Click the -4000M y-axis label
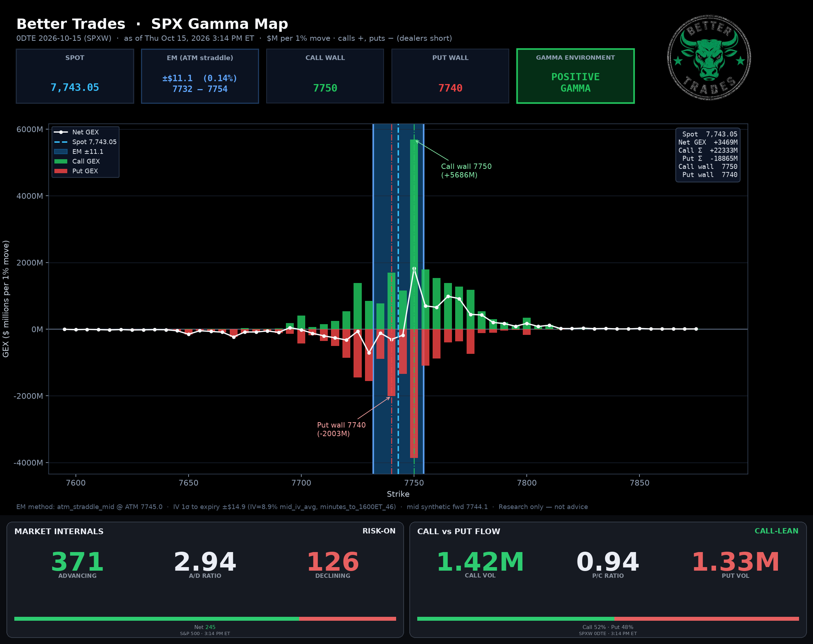The width and height of the screenshot is (813, 644). (x=28, y=463)
